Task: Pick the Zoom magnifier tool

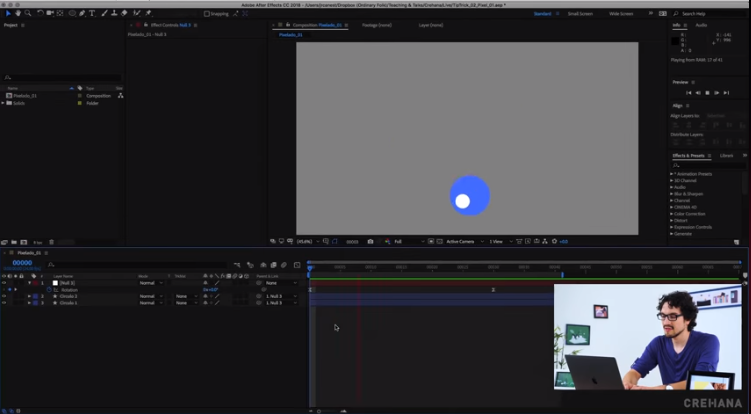Action: [x=28, y=13]
